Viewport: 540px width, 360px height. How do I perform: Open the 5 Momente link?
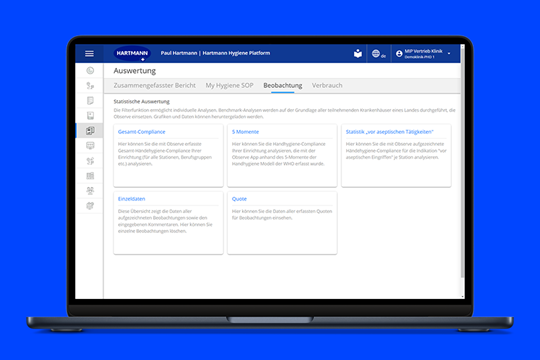(245, 132)
